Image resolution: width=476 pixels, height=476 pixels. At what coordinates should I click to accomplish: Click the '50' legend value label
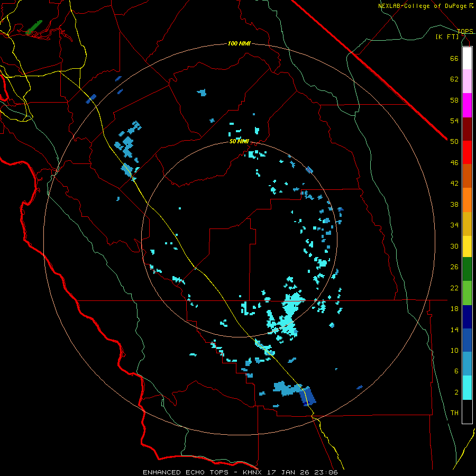(x=454, y=142)
